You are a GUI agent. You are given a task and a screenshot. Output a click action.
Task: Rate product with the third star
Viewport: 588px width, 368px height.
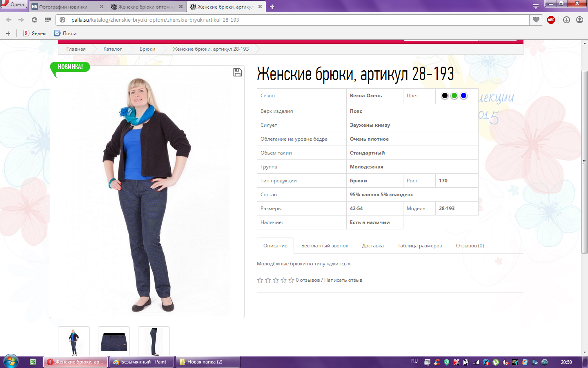coord(276,280)
